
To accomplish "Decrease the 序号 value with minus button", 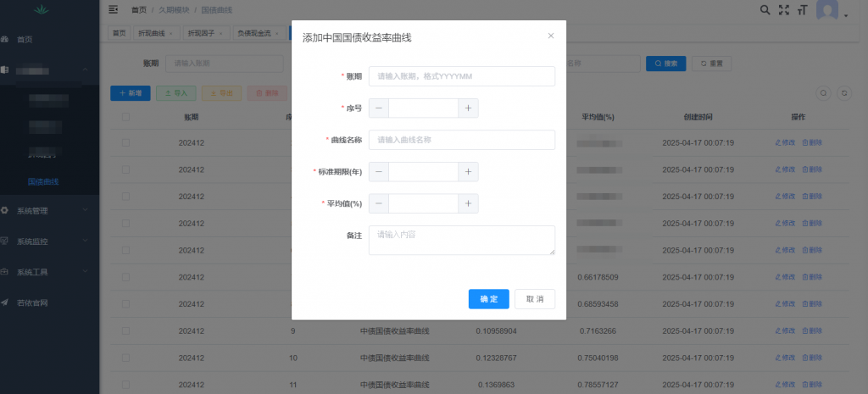I will [379, 108].
